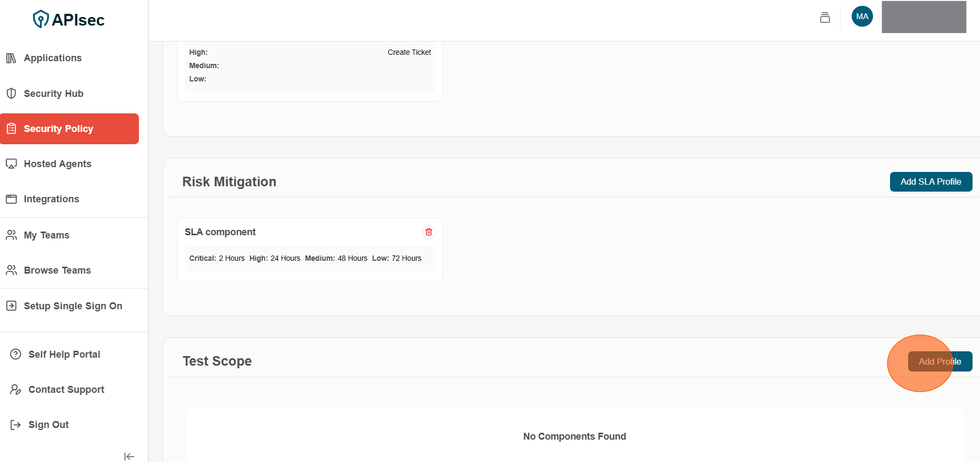980x462 pixels.
Task: Click the Applications books icon
Action: [x=11, y=58]
